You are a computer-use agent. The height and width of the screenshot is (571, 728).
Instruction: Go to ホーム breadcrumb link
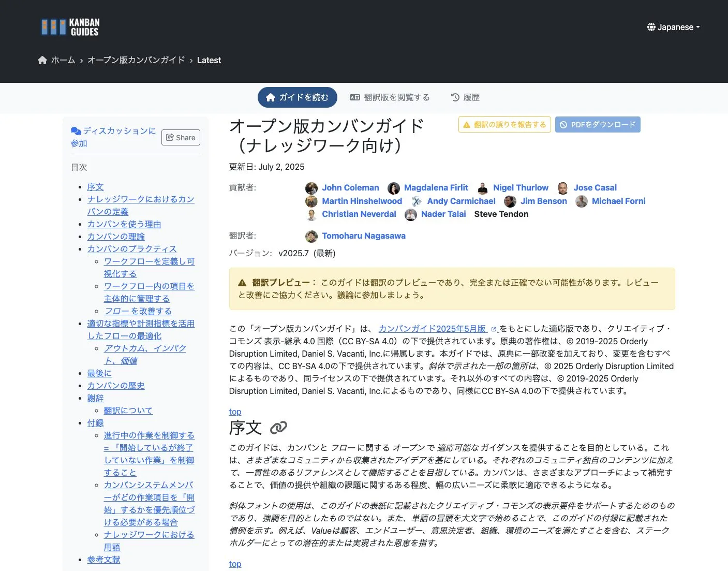pyautogui.click(x=63, y=60)
